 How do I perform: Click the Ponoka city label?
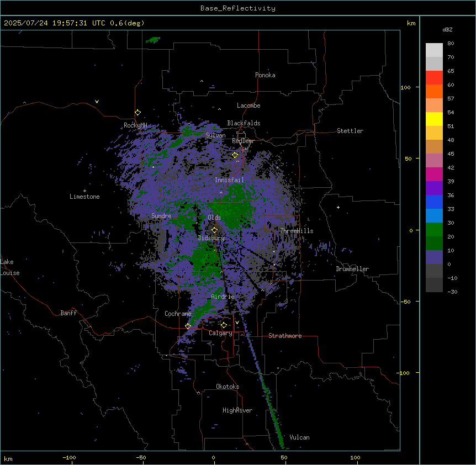[265, 75]
